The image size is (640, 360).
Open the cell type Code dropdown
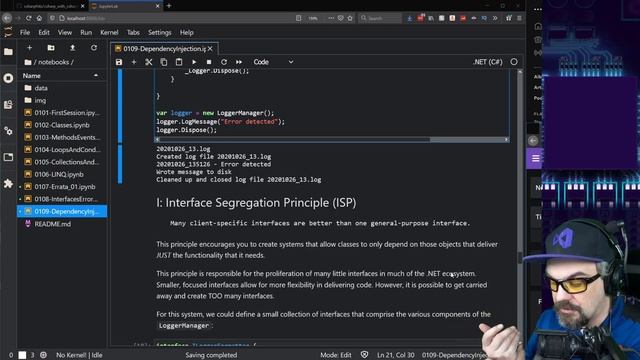[x=273, y=62]
